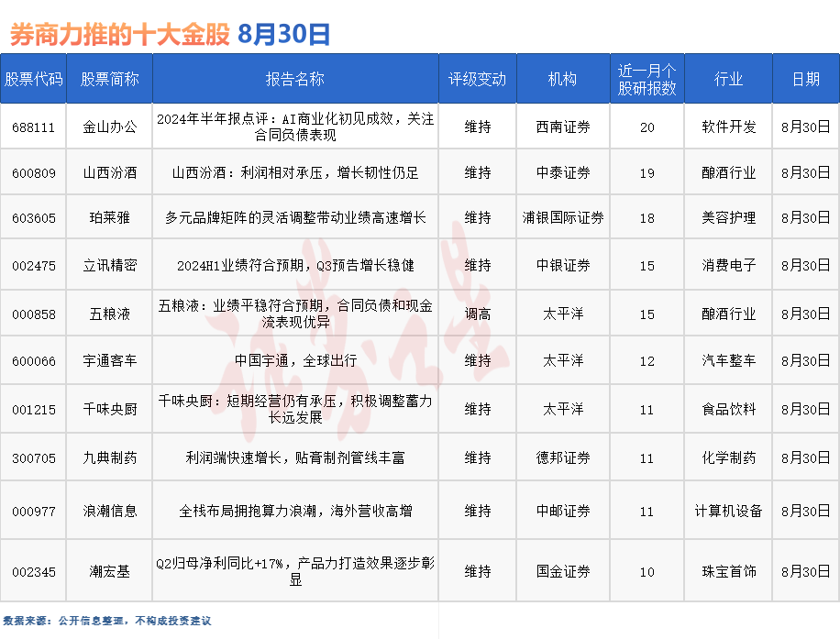Open the 山西汾酒 report title
The image size is (840, 639).
pos(294,172)
